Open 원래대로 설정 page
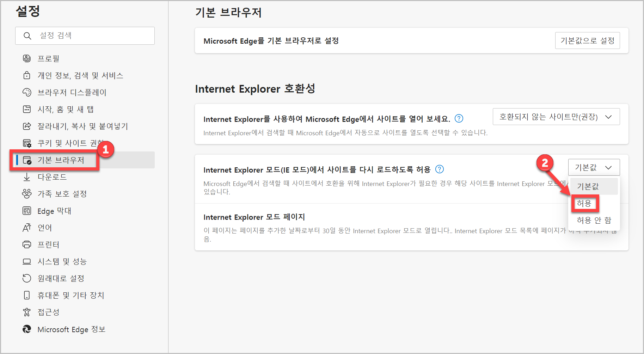644x354 pixels. pyautogui.click(x=85, y=278)
